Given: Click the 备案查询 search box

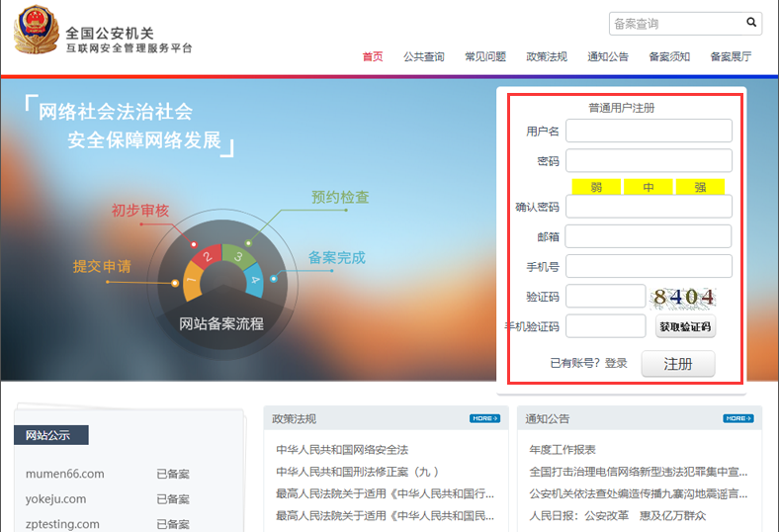Looking at the screenshot, I should click(675, 24).
